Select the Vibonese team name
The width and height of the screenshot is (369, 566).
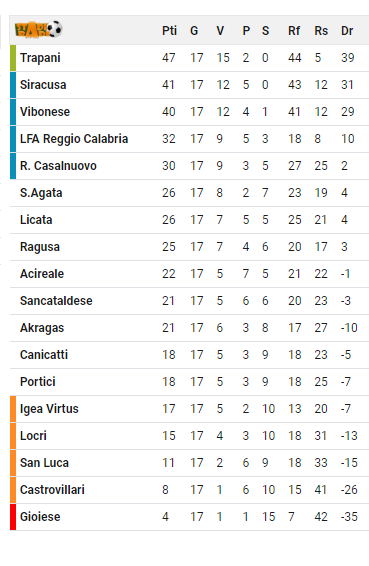pyautogui.click(x=45, y=112)
